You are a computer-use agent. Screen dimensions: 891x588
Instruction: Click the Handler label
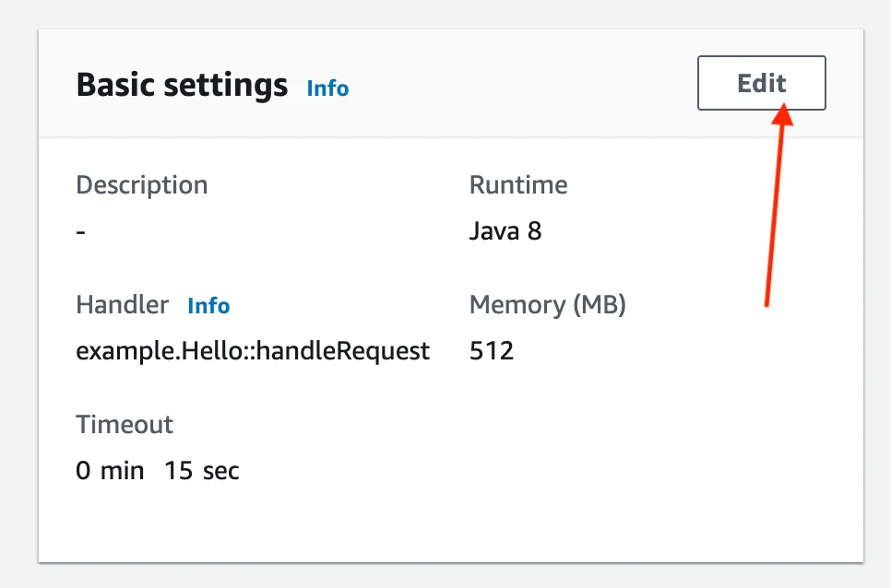[122, 304]
